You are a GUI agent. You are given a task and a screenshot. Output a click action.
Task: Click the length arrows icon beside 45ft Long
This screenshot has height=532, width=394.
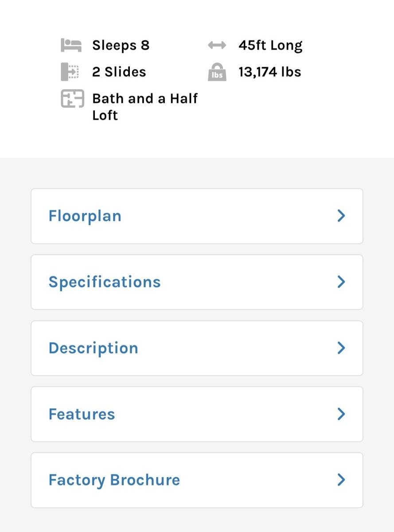[x=217, y=45]
